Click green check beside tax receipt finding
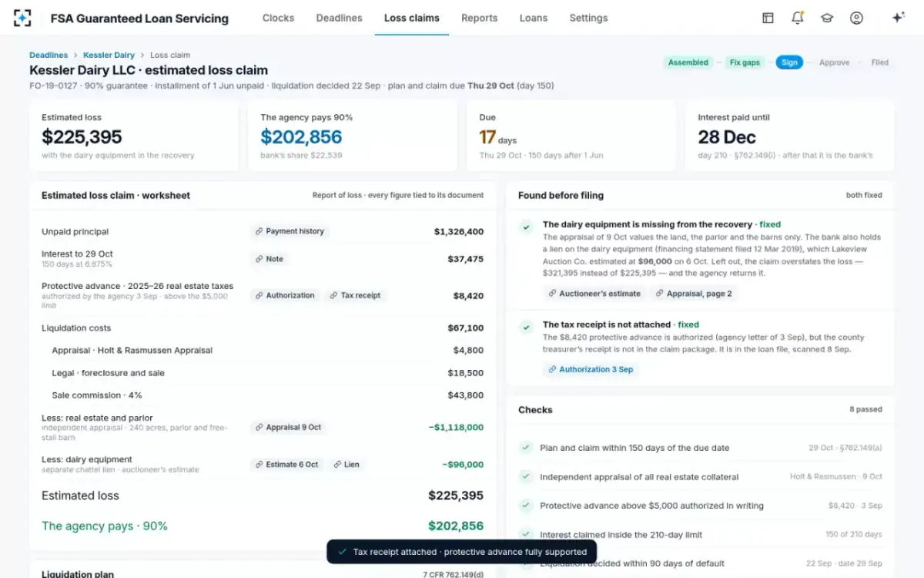The width and height of the screenshot is (924, 578). [526, 327]
